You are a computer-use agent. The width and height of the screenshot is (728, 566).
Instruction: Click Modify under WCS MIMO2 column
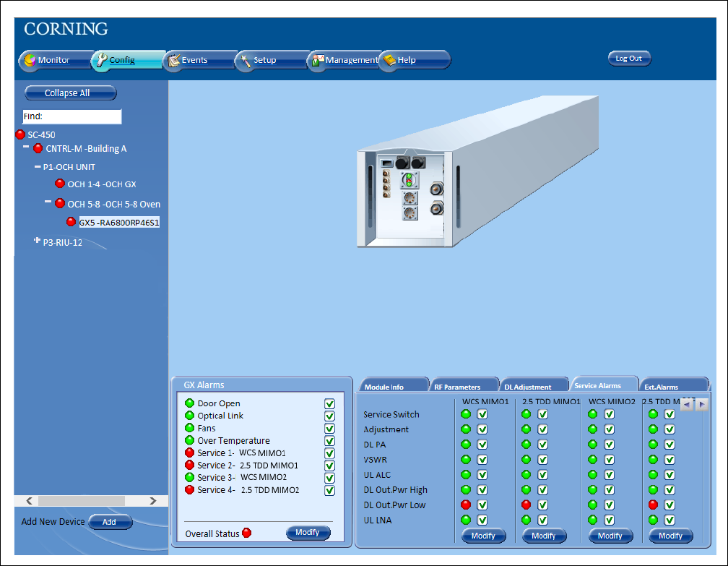[x=610, y=536]
